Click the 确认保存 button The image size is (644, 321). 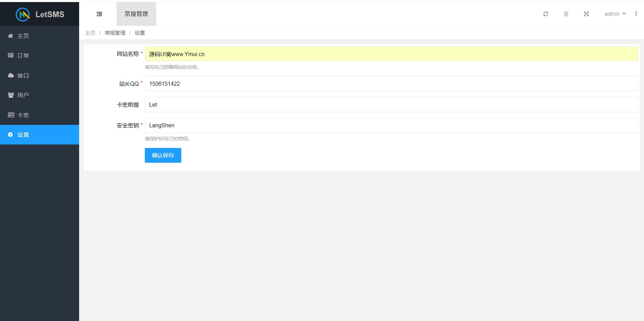click(x=163, y=156)
